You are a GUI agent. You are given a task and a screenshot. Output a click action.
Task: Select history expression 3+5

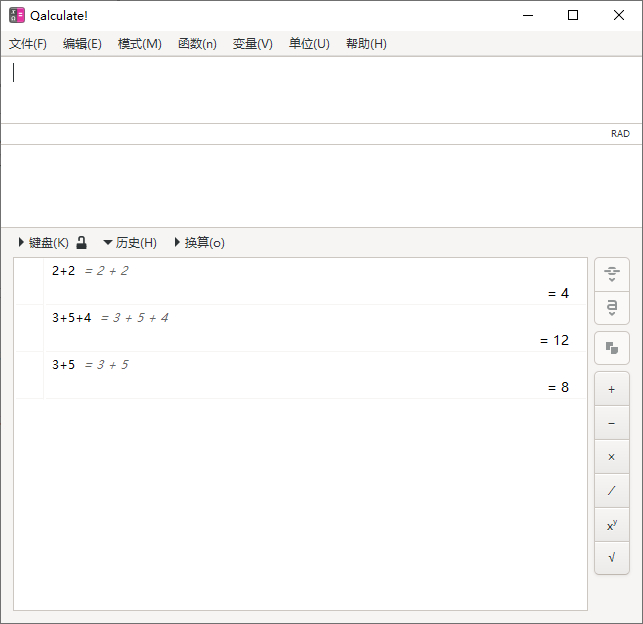[x=64, y=364]
